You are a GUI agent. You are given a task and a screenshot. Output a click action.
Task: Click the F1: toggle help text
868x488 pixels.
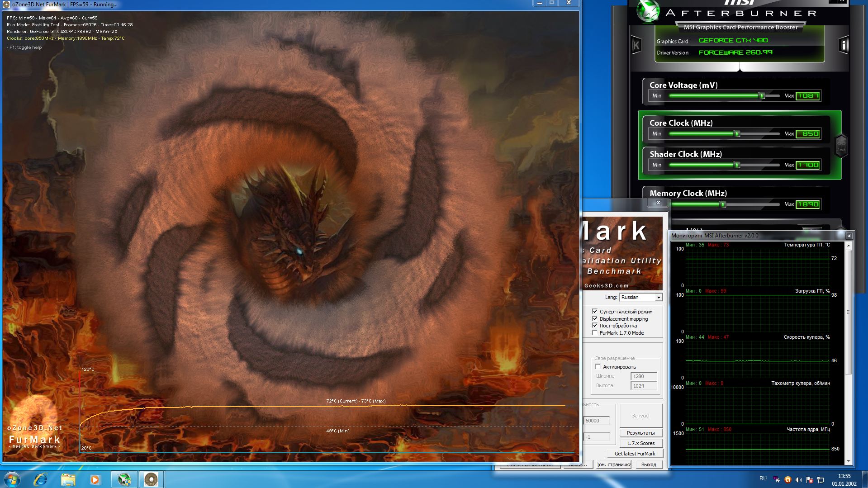[24, 47]
